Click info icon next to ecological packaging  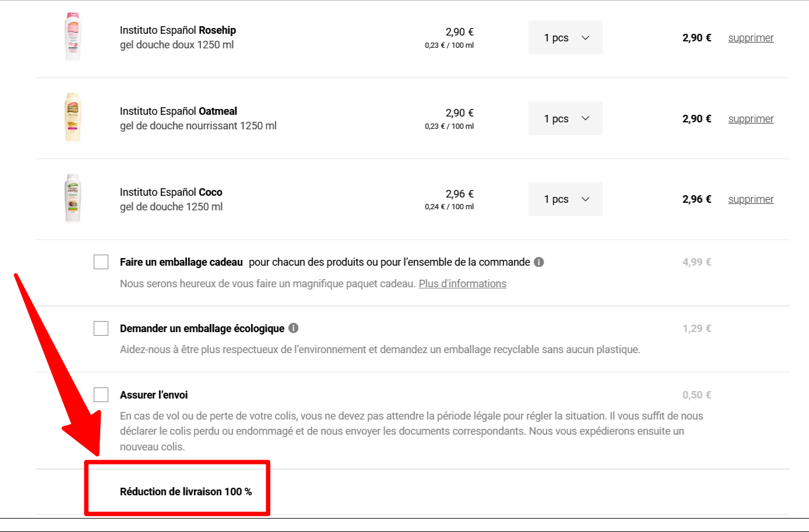294,328
